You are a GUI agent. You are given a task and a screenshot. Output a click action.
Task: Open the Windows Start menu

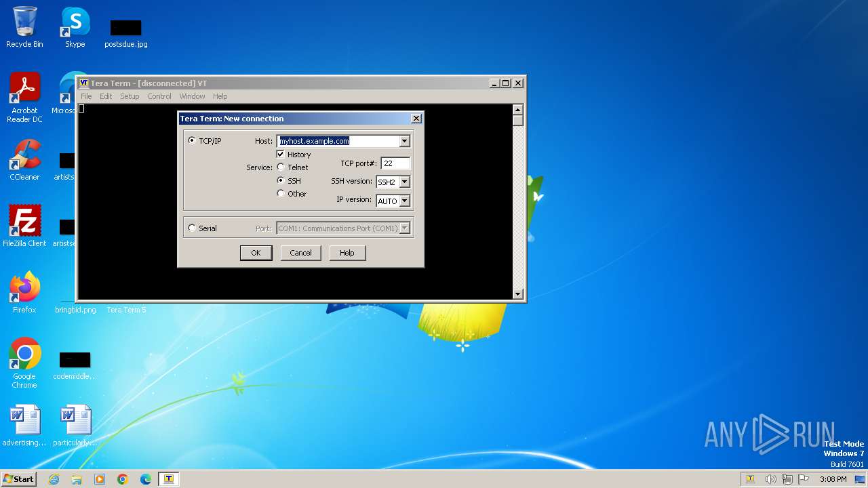click(19, 479)
